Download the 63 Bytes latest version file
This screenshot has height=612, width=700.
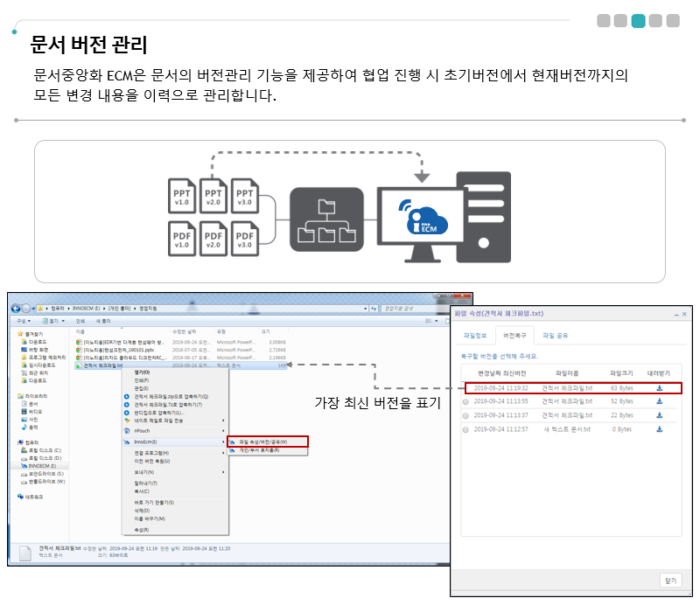tap(659, 387)
